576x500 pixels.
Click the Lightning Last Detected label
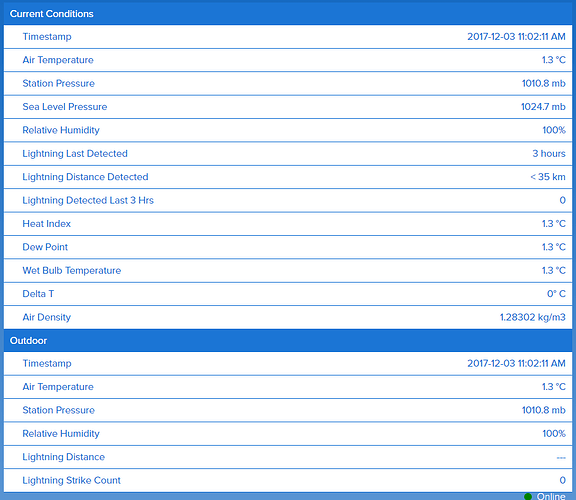pyautogui.click(x=75, y=154)
